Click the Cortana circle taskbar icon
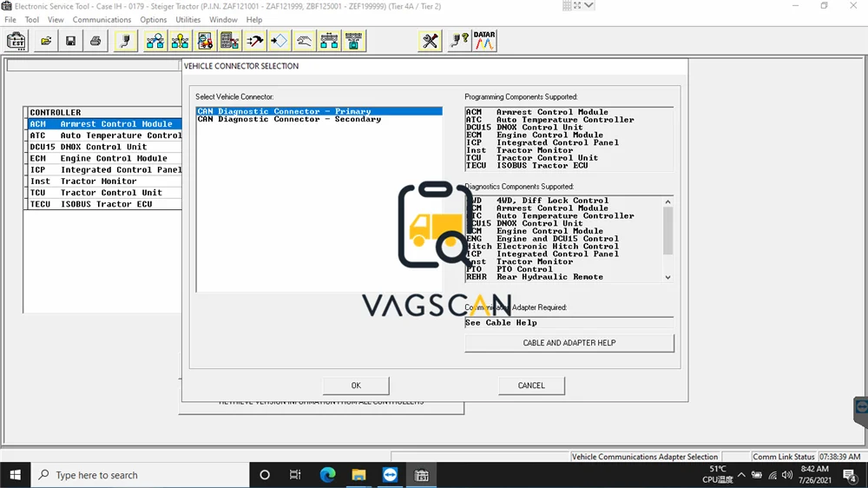The width and height of the screenshot is (868, 488). point(265,475)
